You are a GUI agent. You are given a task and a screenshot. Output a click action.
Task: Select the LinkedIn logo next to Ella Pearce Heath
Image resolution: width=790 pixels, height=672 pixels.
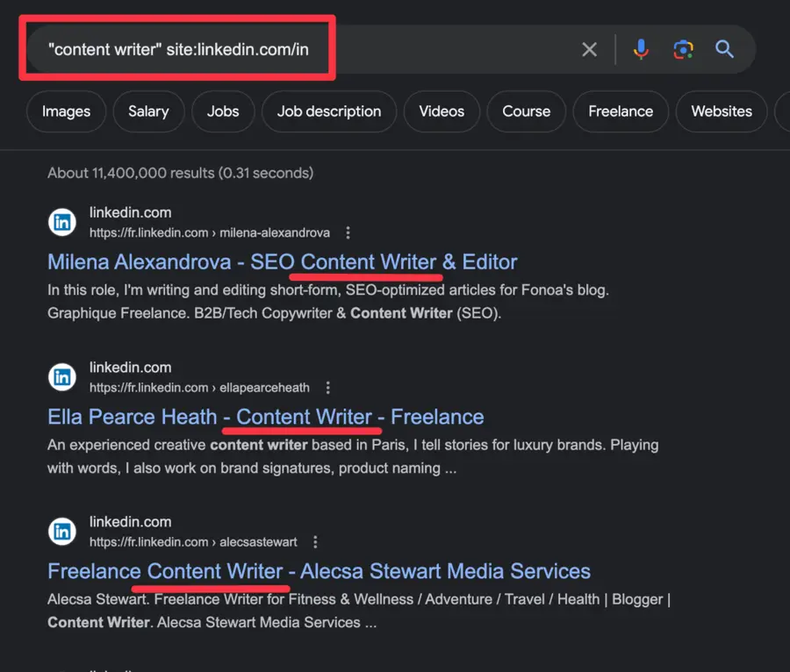[61, 376]
